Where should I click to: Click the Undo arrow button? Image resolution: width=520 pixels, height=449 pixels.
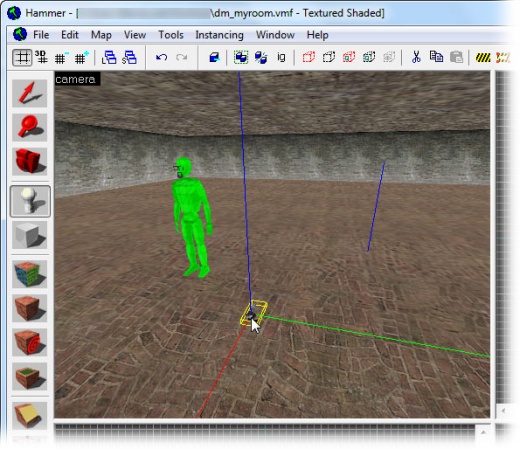point(161,57)
